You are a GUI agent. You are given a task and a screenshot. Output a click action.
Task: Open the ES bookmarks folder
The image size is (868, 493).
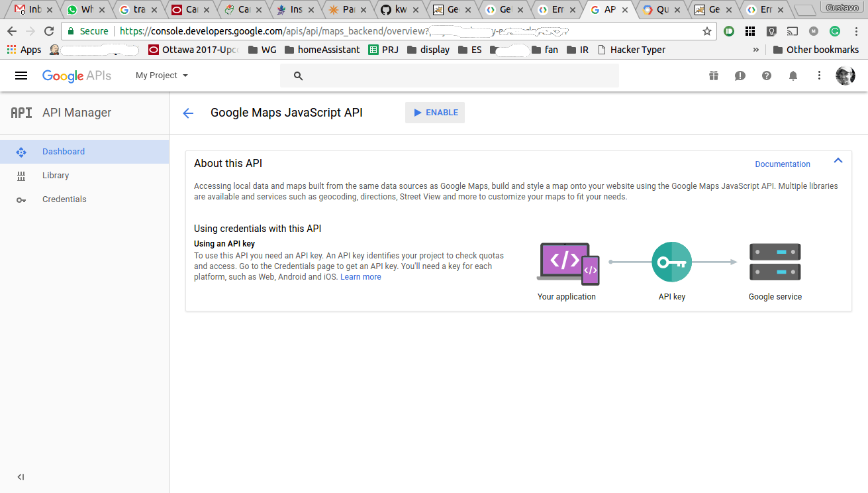(469, 50)
